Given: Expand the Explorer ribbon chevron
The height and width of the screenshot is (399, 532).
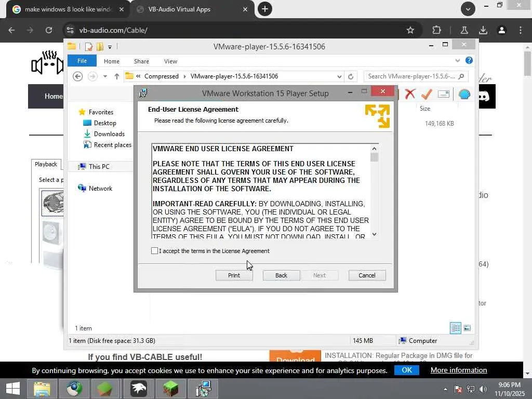Looking at the screenshot, I should (x=457, y=60).
